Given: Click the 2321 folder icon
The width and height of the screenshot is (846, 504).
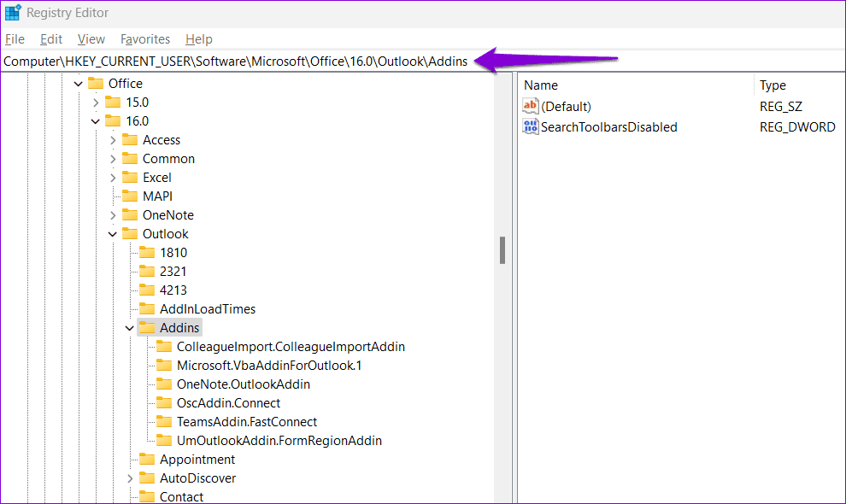Looking at the screenshot, I should click(x=147, y=272).
